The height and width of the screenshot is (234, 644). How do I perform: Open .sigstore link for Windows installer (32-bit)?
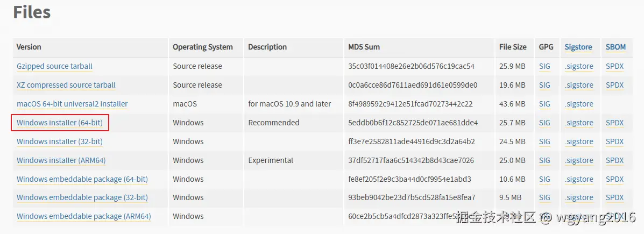pos(579,141)
